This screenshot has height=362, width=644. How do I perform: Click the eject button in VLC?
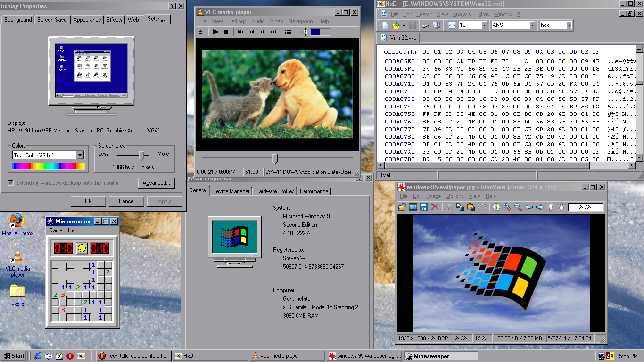[200, 32]
